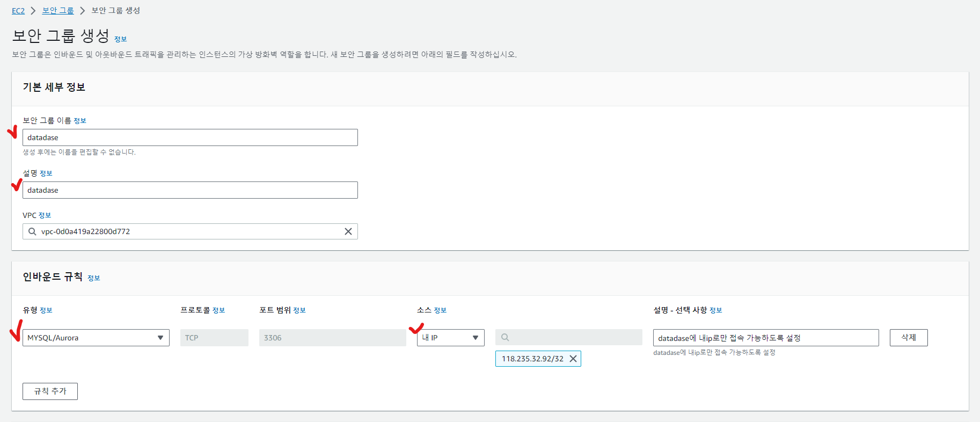
Task: Open the 내 IP source dropdown
Action: [x=450, y=338]
